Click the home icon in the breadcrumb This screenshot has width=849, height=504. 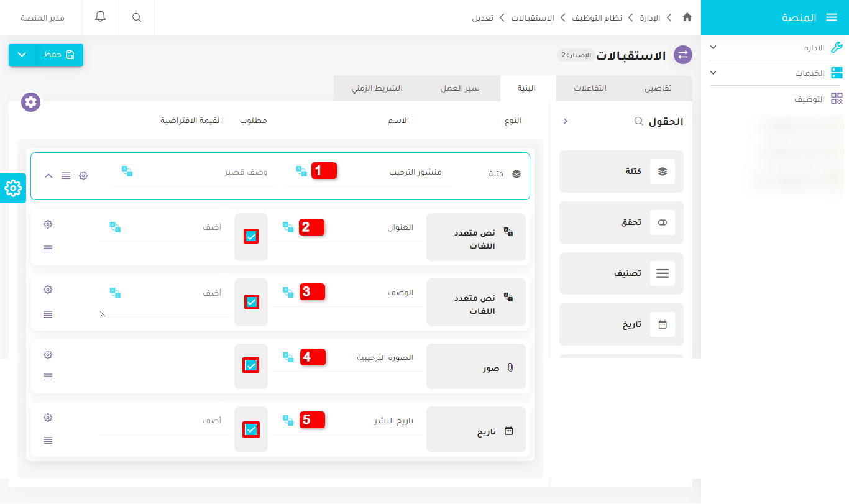coord(687,18)
